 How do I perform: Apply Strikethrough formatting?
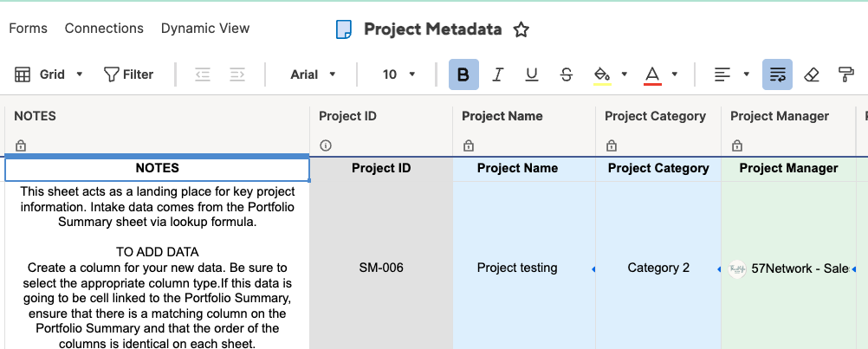coord(566,74)
